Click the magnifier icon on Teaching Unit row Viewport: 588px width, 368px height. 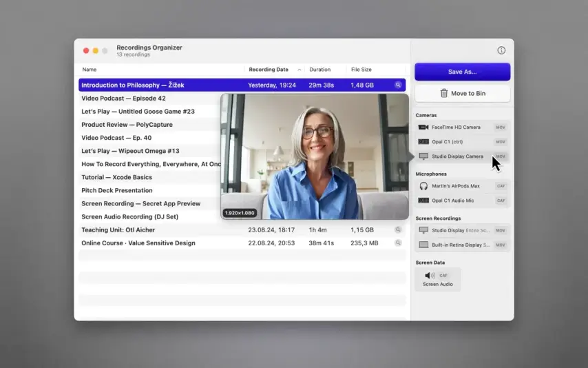[x=398, y=229]
